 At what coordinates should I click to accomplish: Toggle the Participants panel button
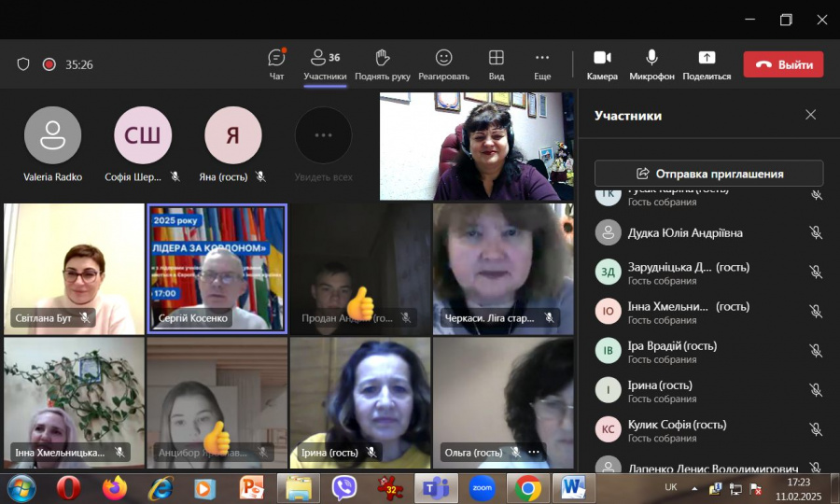pyautogui.click(x=325, y=64)
